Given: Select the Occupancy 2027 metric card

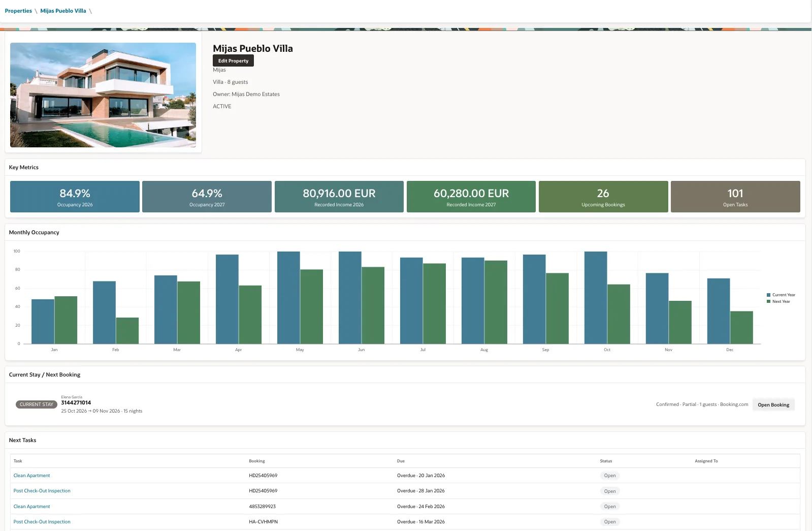Looking at the screenshot, I should tap(207, 197).
